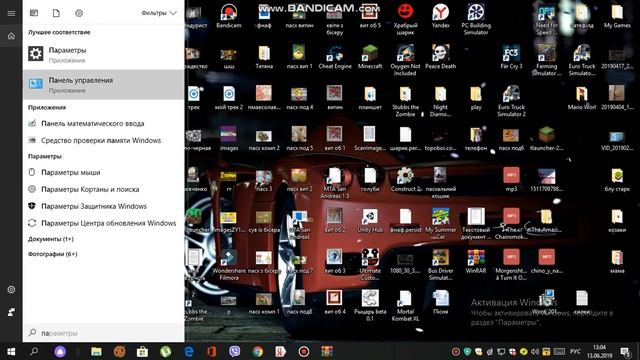Screen dimensions: 640x360
Task: Open settings gear in search sidebar
Action: click(11, 289)
